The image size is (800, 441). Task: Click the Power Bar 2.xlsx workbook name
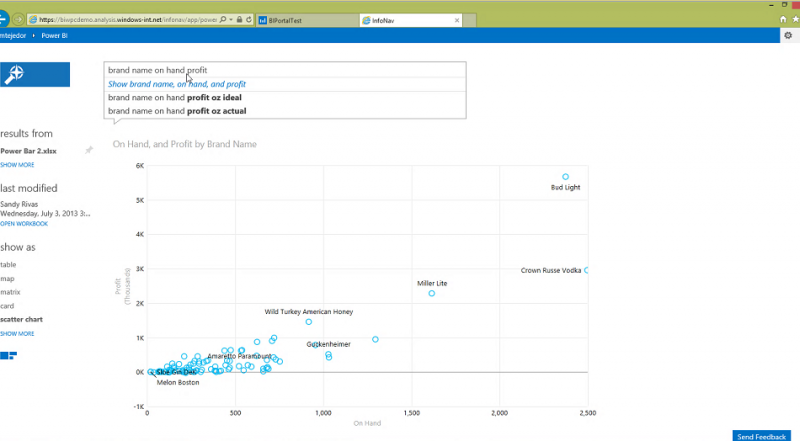28,151
